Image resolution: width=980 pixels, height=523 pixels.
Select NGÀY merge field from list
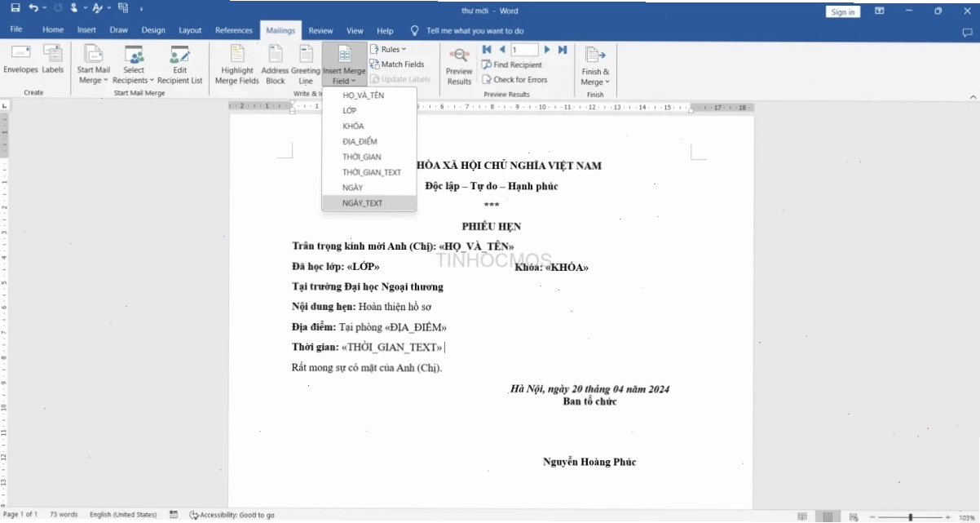[x=369, y=188]
